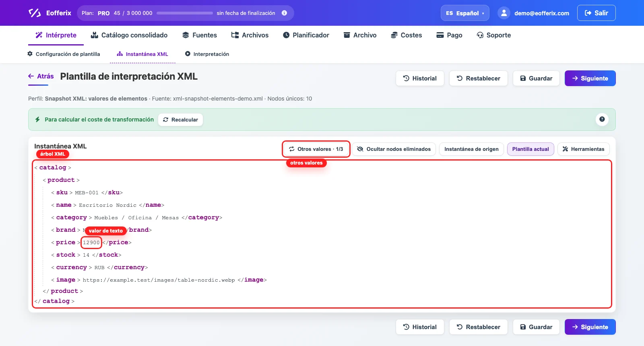
Task: Click the MEB-001 sku value
Action: tap(87, 193)
